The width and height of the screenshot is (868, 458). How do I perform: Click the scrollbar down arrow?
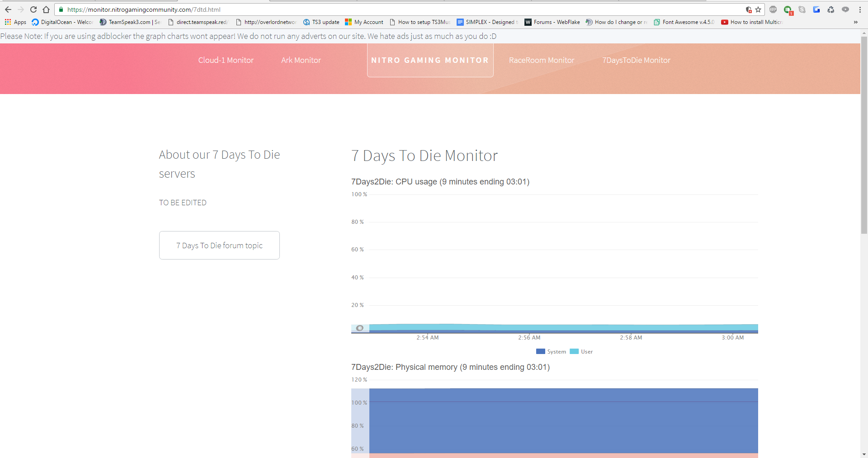(x=864, y=454)
